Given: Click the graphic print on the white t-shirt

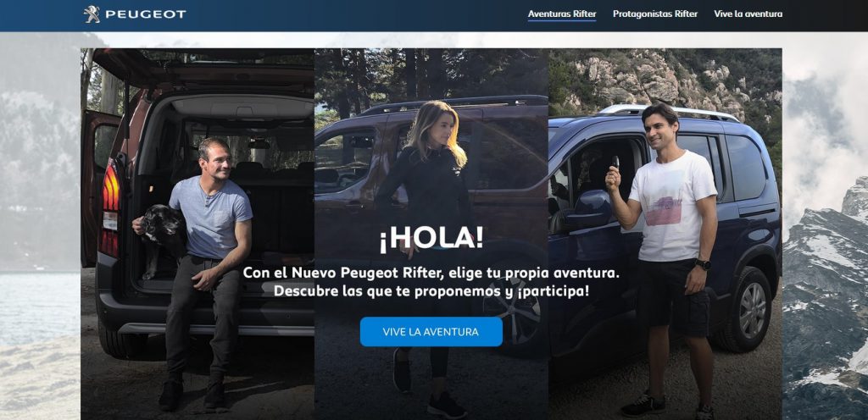Looking at the screenshot, I should pyautogui.click(x=662, y=212).
